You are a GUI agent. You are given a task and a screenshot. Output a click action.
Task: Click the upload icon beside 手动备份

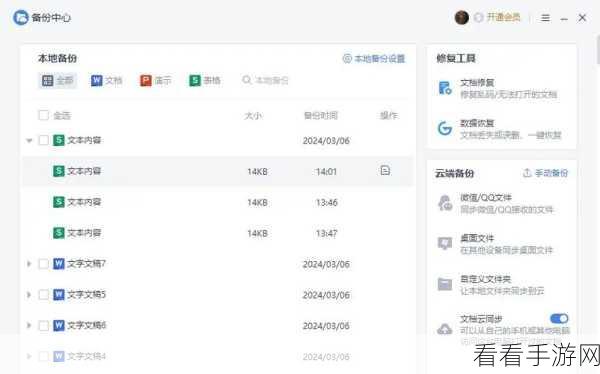(x=527, y=173)
